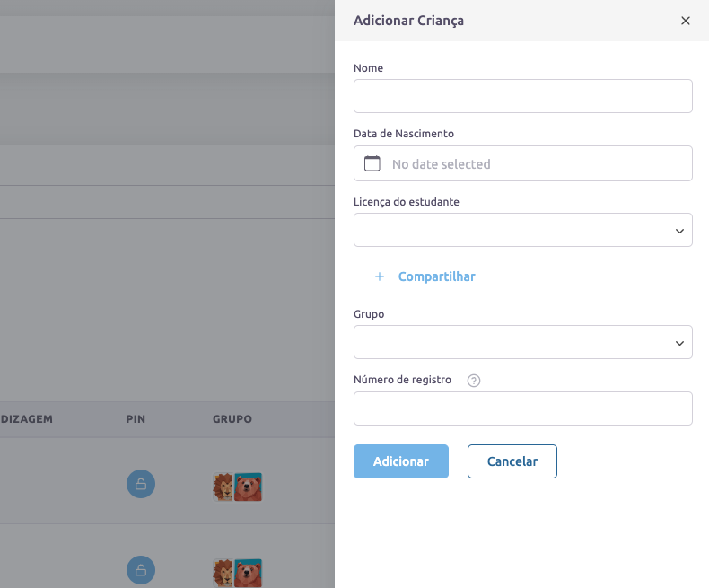Image resolution: width=709 pixels, height=588 pixels.
Task: Click the plus icon beside Compartilhar
Action: pos(379,276)
